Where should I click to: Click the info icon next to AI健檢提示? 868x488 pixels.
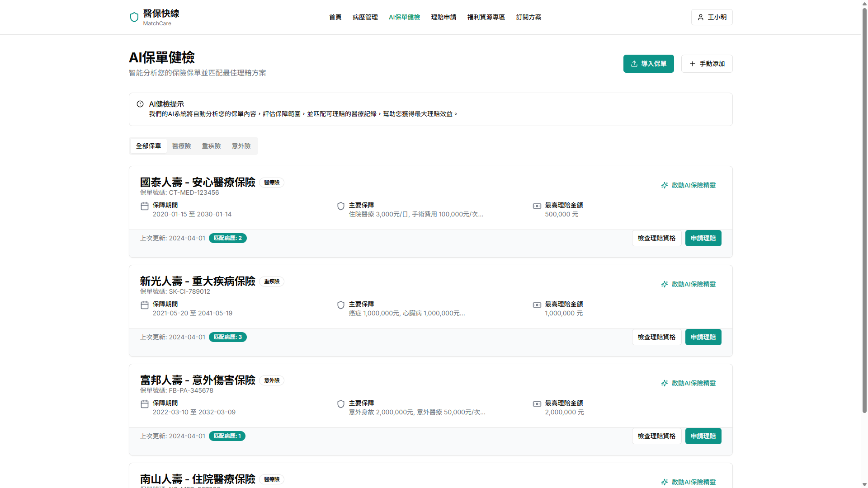140,104
